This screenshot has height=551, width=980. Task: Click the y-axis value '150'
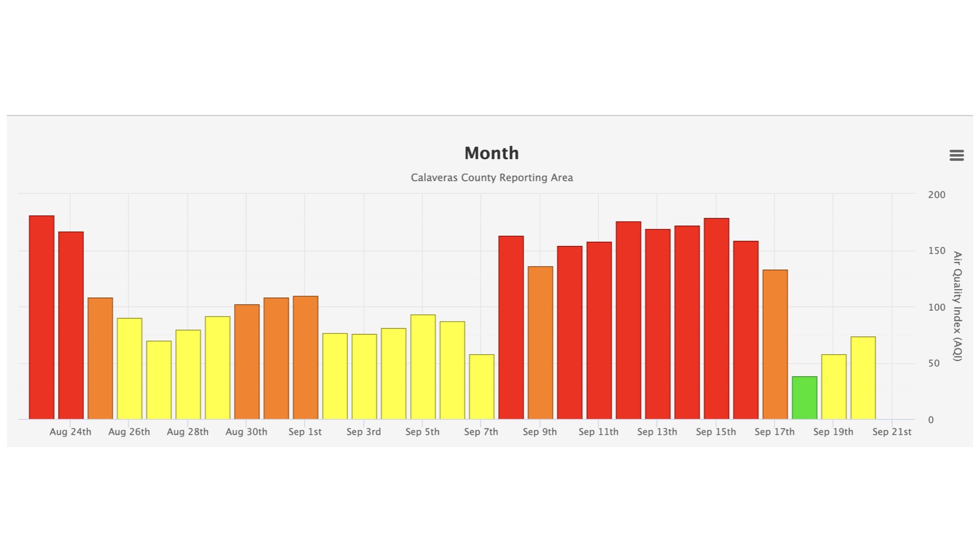point(937,251)
